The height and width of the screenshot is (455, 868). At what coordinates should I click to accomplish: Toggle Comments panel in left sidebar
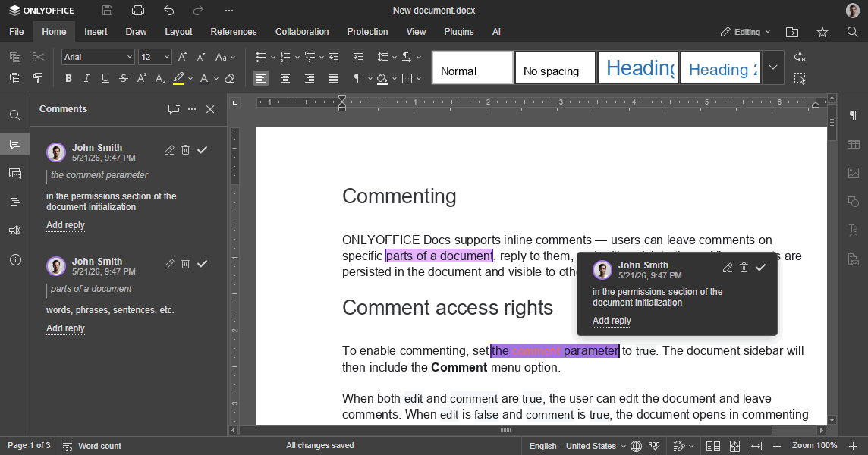15,144
